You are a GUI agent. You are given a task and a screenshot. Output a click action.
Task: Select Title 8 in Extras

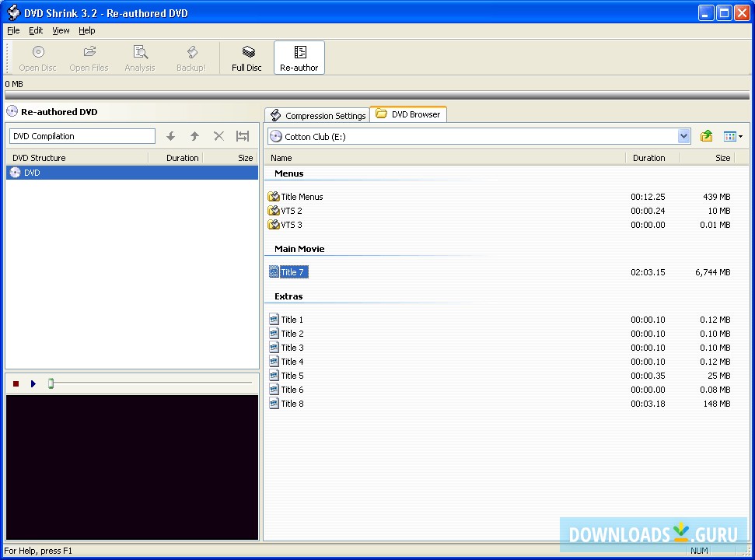(x=286, y=403)
